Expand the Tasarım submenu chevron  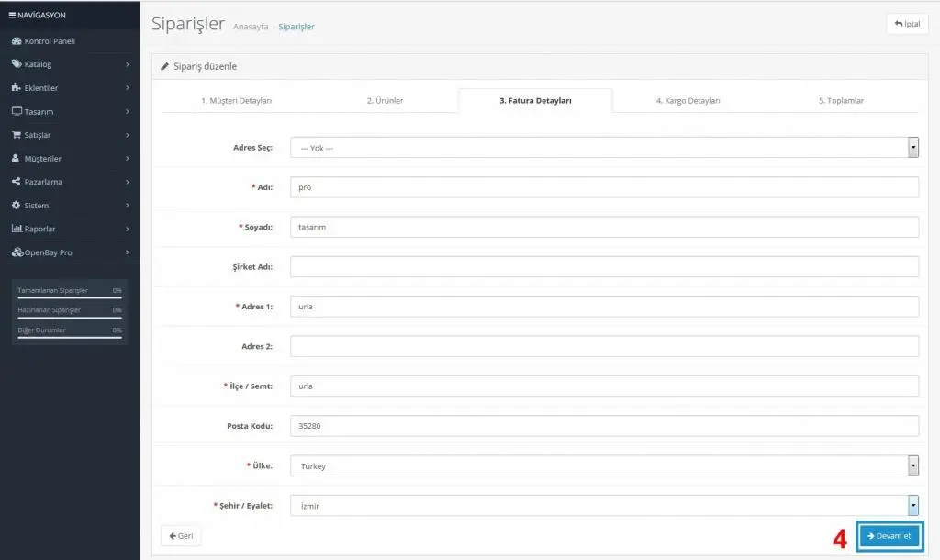pyautogui.click(x=127, y=111)
